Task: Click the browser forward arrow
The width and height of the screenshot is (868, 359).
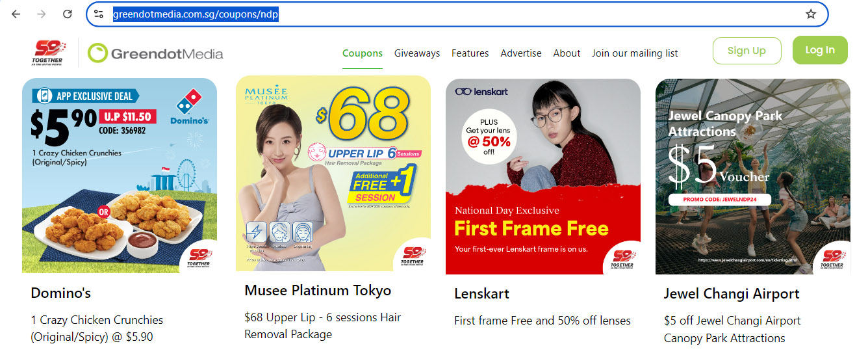Action: pyautogui.click(x=42, y=14)
